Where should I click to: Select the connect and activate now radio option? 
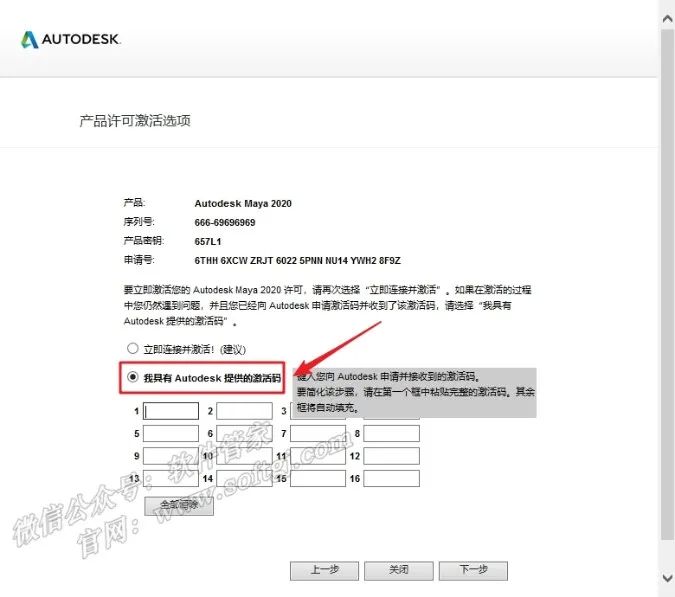point(133,348)
